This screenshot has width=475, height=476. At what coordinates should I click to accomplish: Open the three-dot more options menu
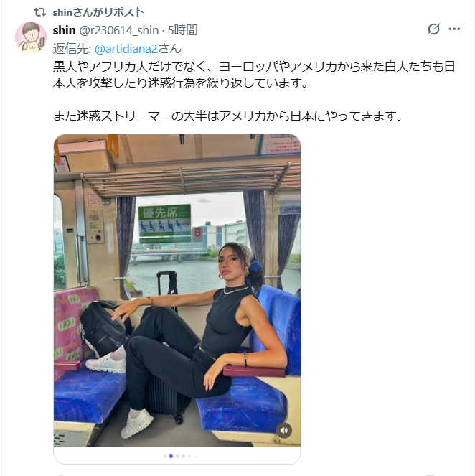(454, 29)
